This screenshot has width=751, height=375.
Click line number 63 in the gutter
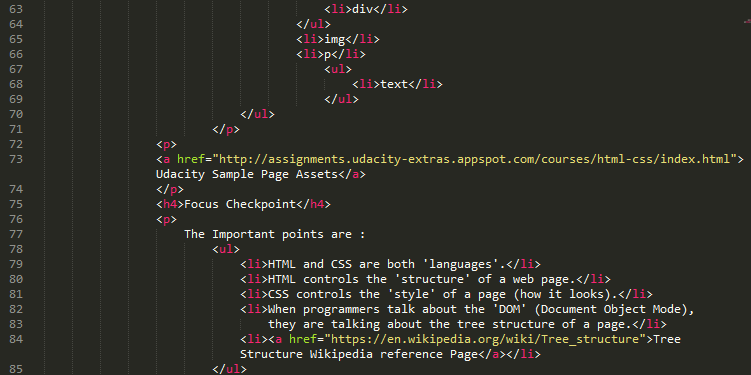(x=16, y=9)
